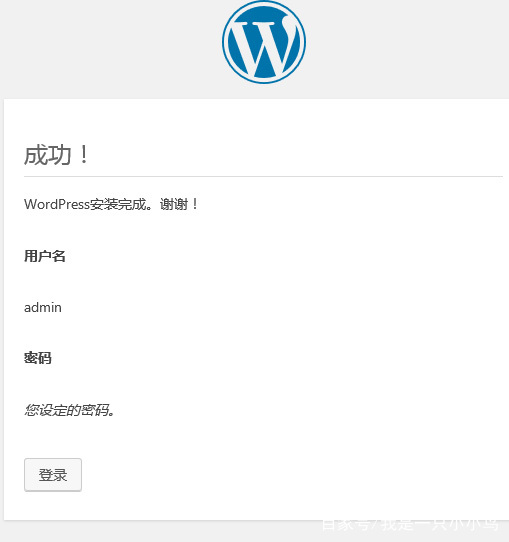
Task: Select the 密码 label
Action: [x=38, y=358]
